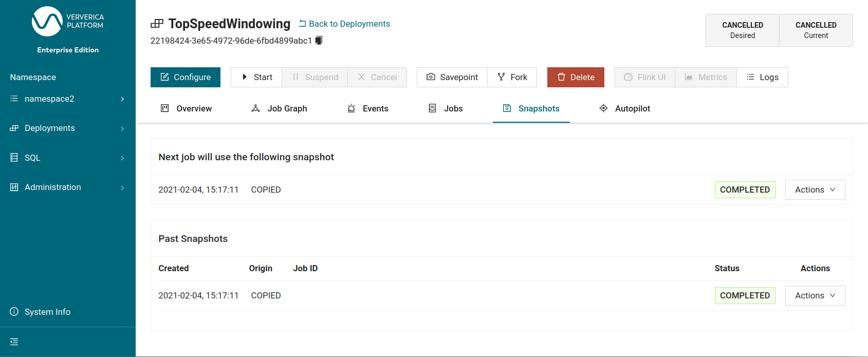The width and height of the screenshot is (868, 357).
Task: Create a Savepoint
Action: click(x=452, y=77)
